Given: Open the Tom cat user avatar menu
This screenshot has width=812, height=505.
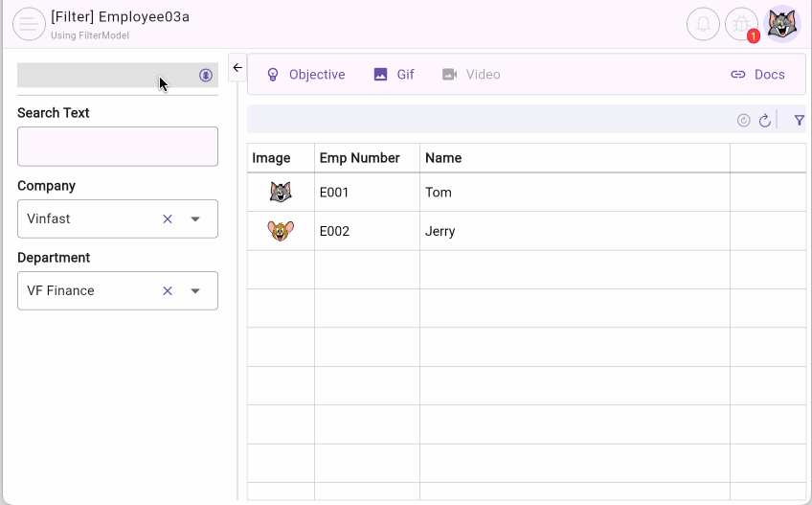Looking at the screenshot, I should 782,24.
